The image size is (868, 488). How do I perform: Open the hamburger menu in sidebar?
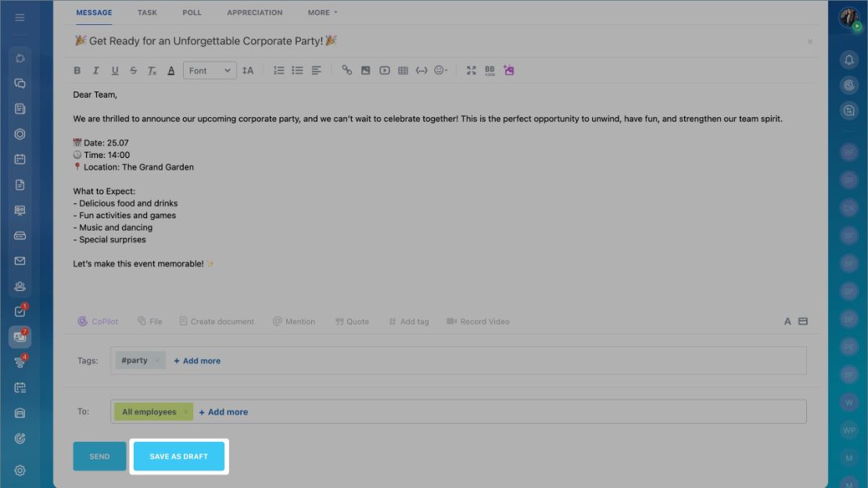click(20, 18)
